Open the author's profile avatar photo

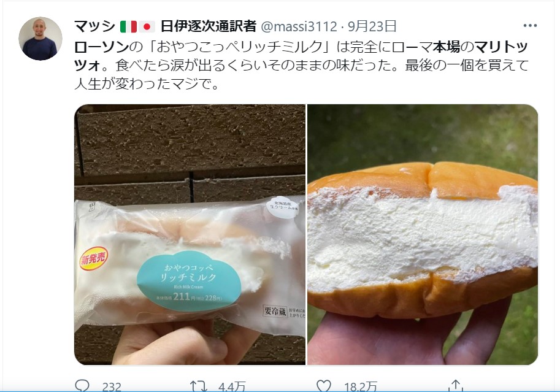tap(40, 39)
